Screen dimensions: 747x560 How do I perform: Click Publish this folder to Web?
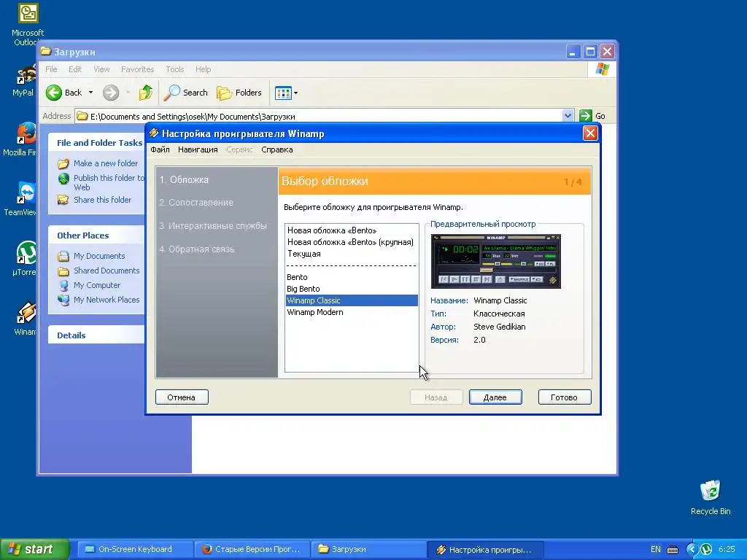click(x=109, y=182)
